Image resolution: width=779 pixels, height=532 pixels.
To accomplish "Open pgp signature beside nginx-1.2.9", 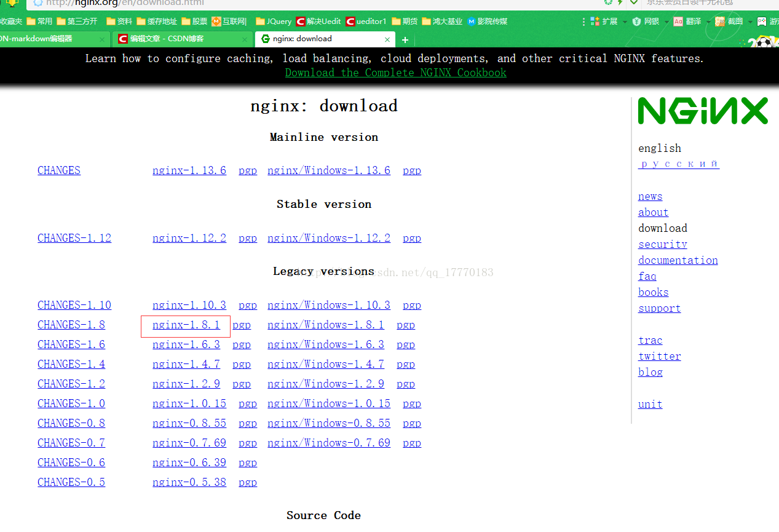I will 242,384.
